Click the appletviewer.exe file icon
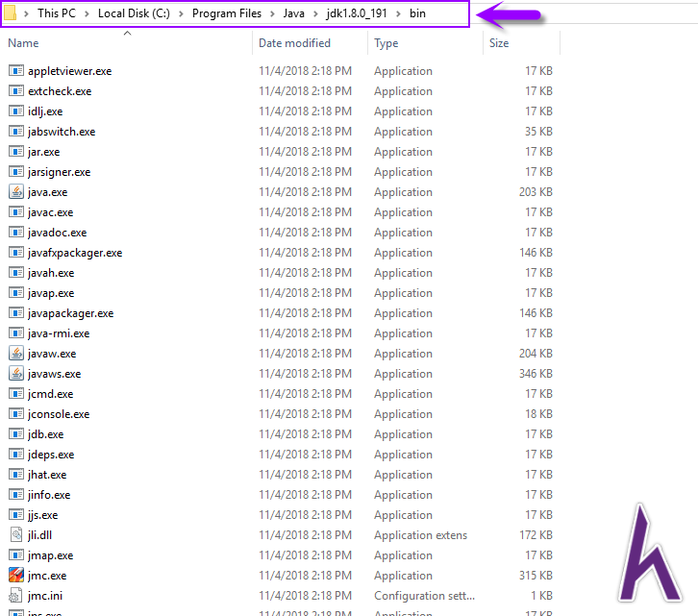The height and width of the screenshot is (616, 698). (16, 71)
